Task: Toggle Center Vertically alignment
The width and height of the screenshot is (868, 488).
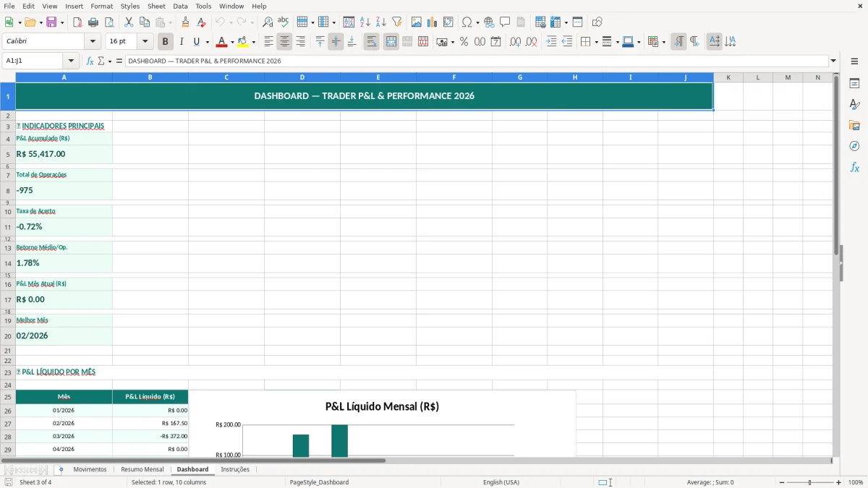Action: click(336, 42)
